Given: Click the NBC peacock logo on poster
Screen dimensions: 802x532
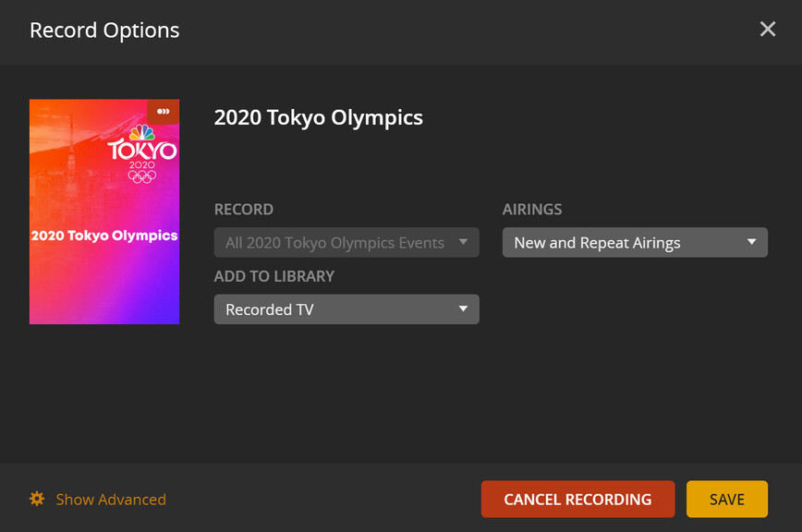Looking at the screenshot, I should pos(142,134).
